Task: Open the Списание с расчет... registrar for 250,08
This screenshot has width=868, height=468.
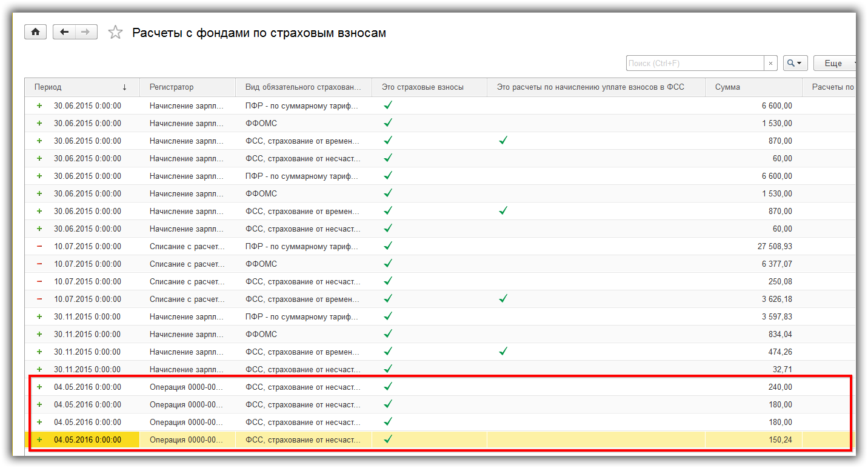Action: coord(187,281)
